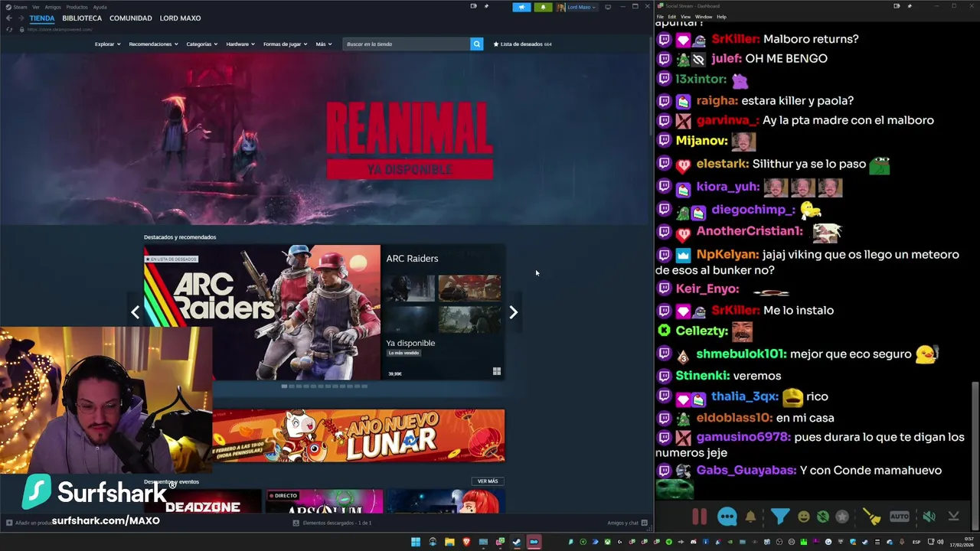Show next featured game in carousel
The image size is (980, 551).
[x=513, y=312]
